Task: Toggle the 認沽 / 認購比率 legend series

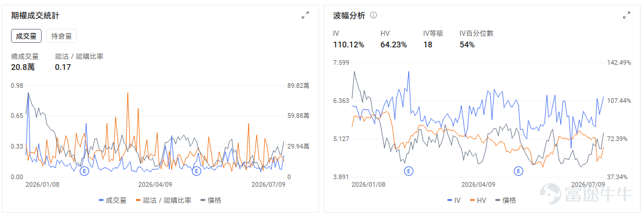Action: pos(163,200)
